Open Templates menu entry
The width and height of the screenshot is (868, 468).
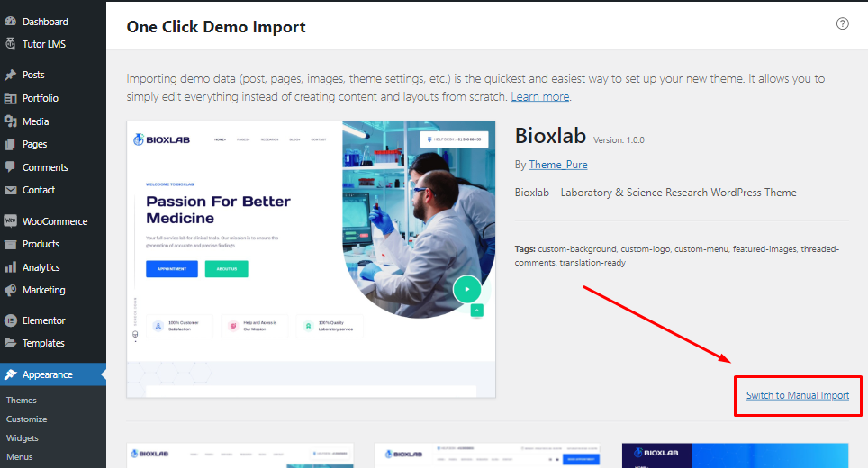tap(43, 343)
